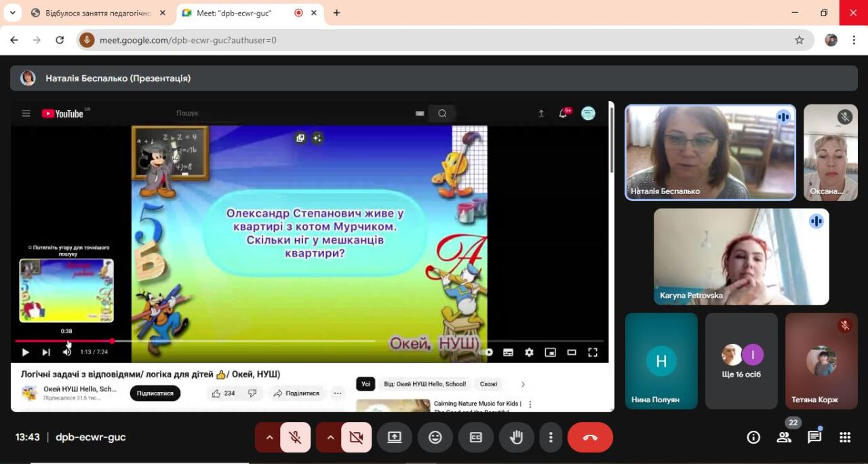
Task: Toggle YouTube autoplay switch
Action: tap(487, 352)
